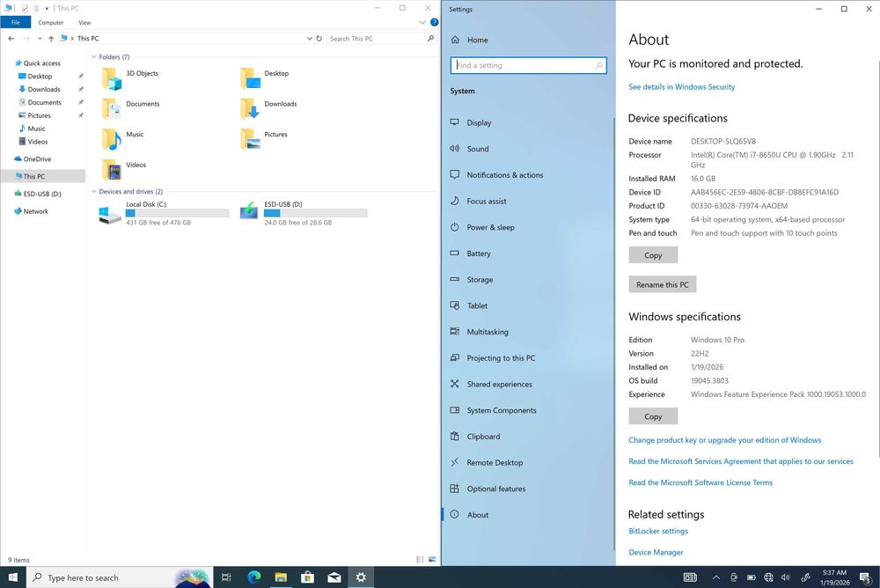Open the Computer ribbon tab
The image size is (880, 588).
(x=50, y=23)
